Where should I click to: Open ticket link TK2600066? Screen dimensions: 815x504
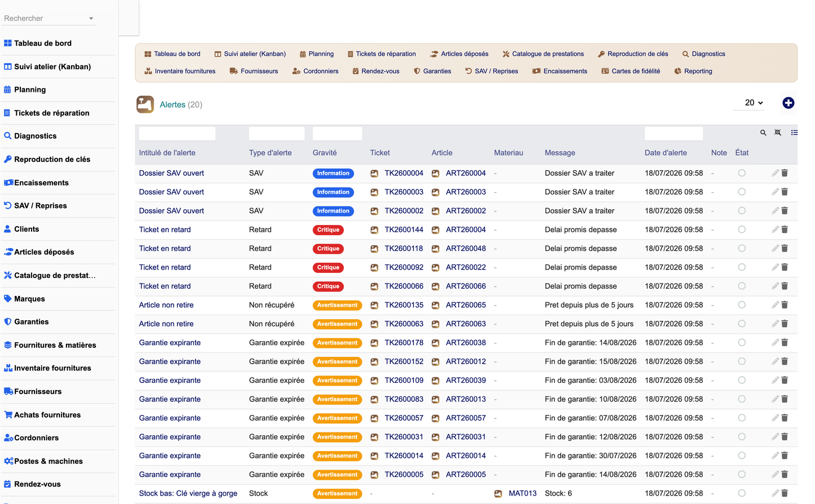404,286
